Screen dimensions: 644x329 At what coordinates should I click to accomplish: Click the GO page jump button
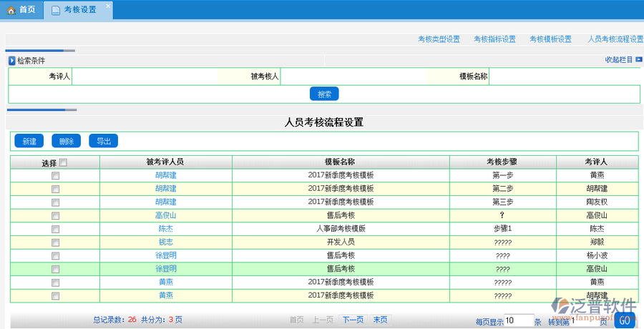click(x=624, y=320)
